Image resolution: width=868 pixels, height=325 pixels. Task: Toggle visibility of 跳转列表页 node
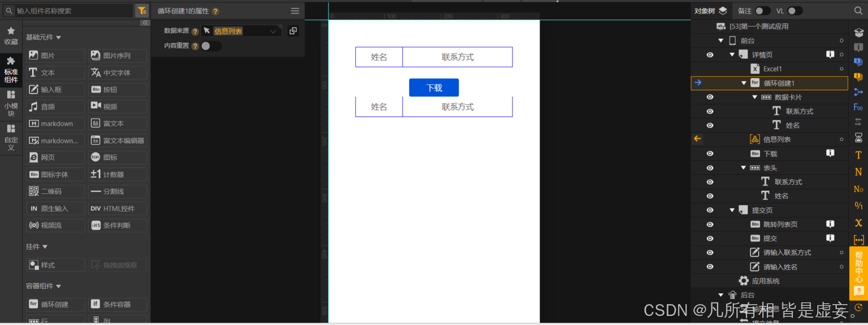click(710, 224)
